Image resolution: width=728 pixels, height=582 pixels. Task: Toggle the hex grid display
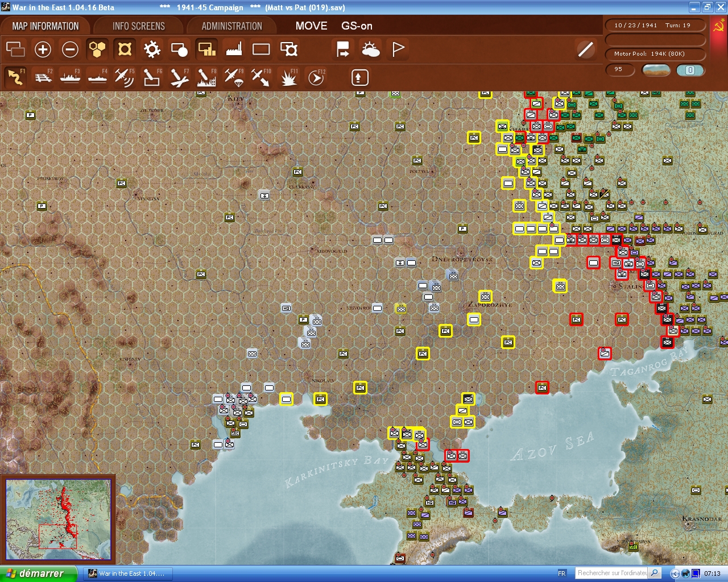(x=97, y=49)
